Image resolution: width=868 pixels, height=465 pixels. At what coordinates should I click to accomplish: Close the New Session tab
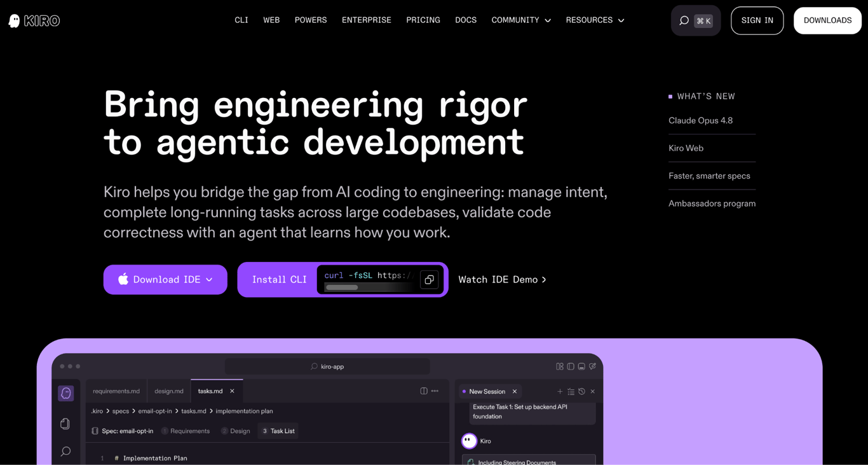[515, 392]
